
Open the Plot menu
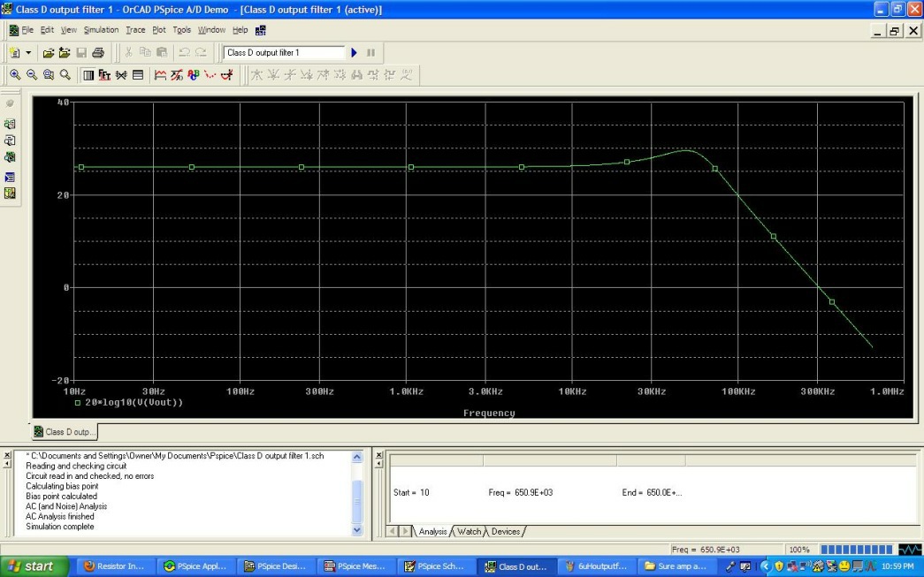pos(159,30)
